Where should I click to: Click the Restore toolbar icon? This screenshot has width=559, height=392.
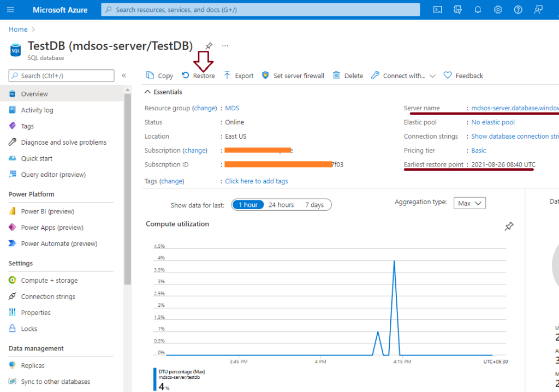coord(199,75)
